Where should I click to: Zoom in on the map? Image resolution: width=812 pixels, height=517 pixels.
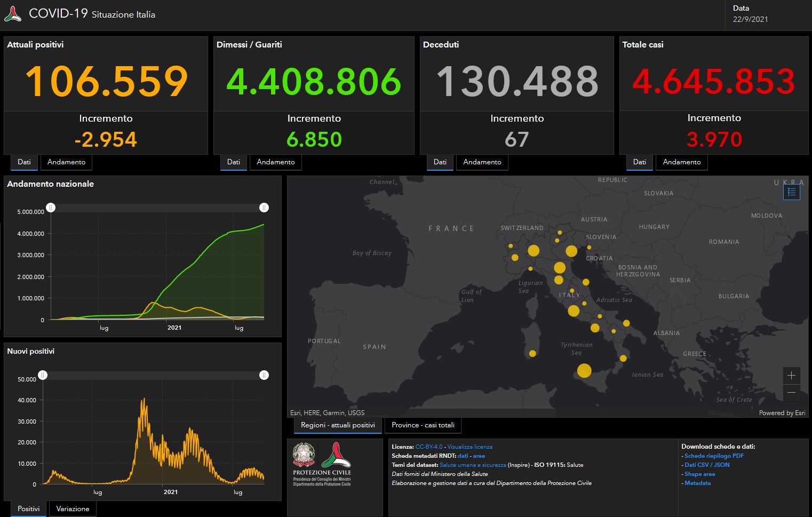(x=791, y=376)
